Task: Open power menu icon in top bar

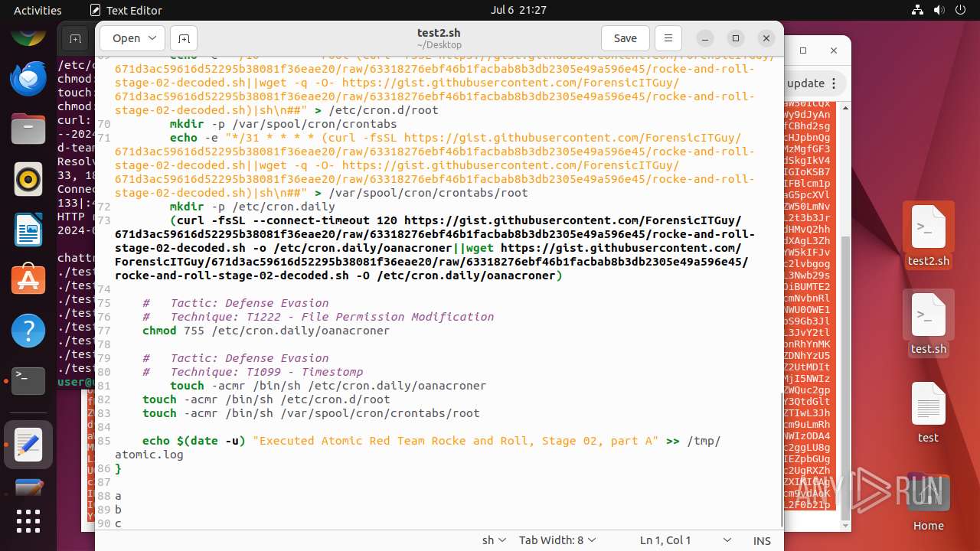Action: tap(962, 10)
